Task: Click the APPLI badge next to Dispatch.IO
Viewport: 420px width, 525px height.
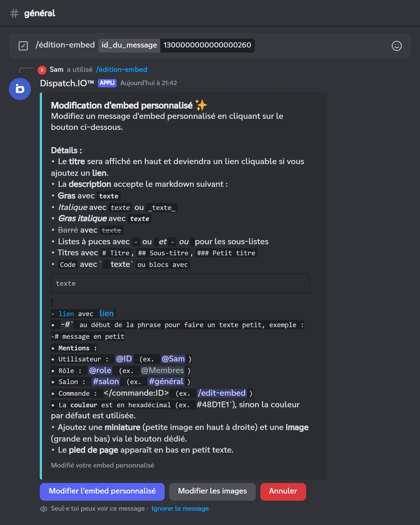Action: point(107,83)
